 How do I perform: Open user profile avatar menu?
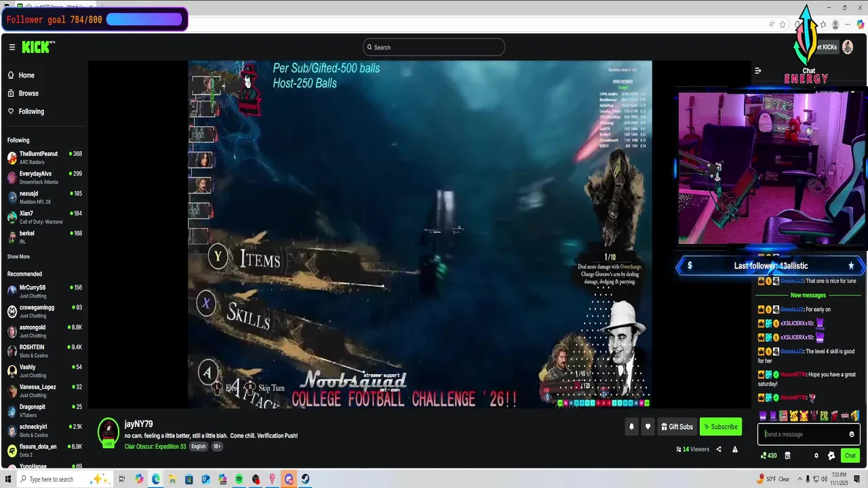click(x=848, y=47)
